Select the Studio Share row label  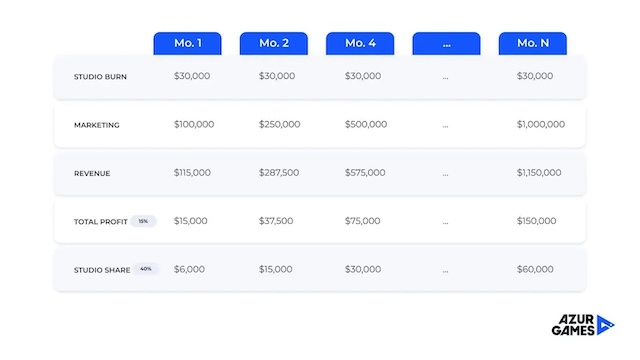coord(102,270)
